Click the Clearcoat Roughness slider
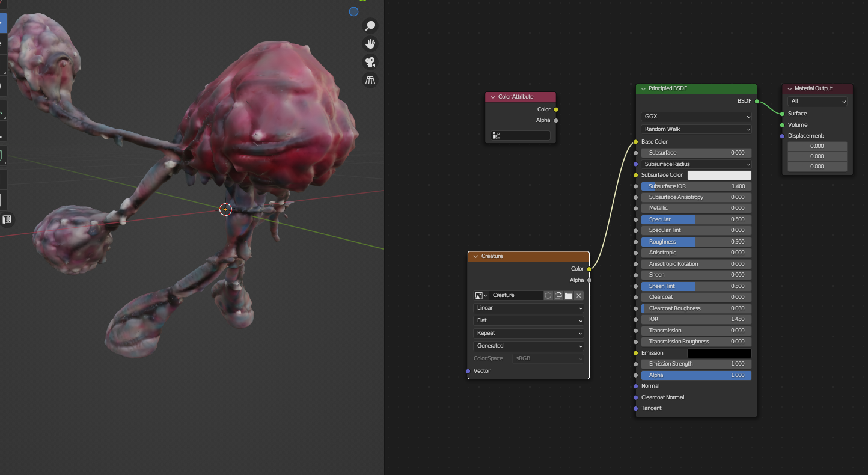868x475 pixels. [696, 308]
